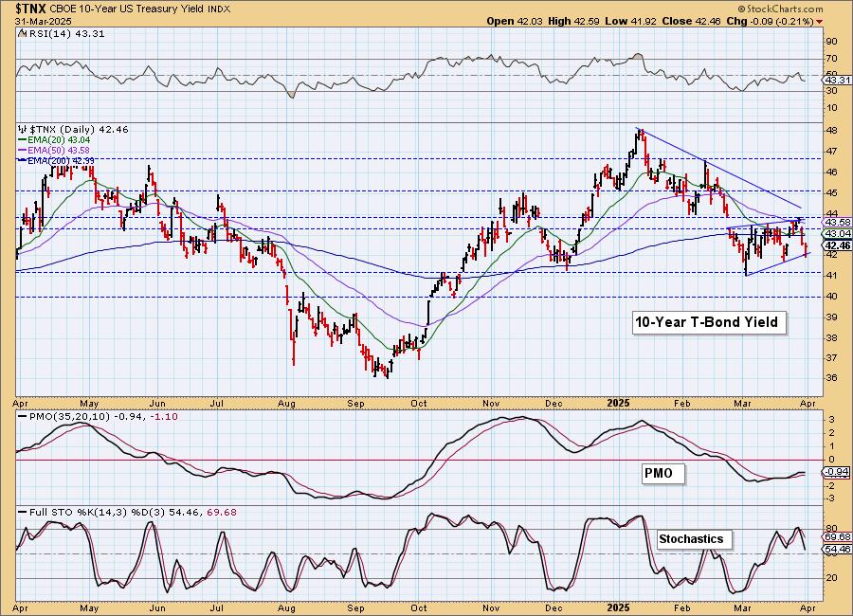853x616 pixels.
Task: Click the High 42.59 value
Action: (574, 21)
